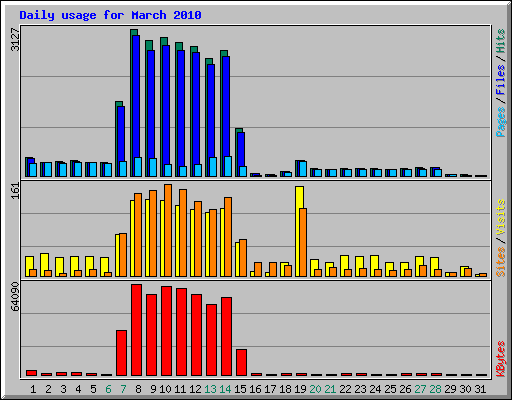Click day 7 on the x-axis

(123, 389)
